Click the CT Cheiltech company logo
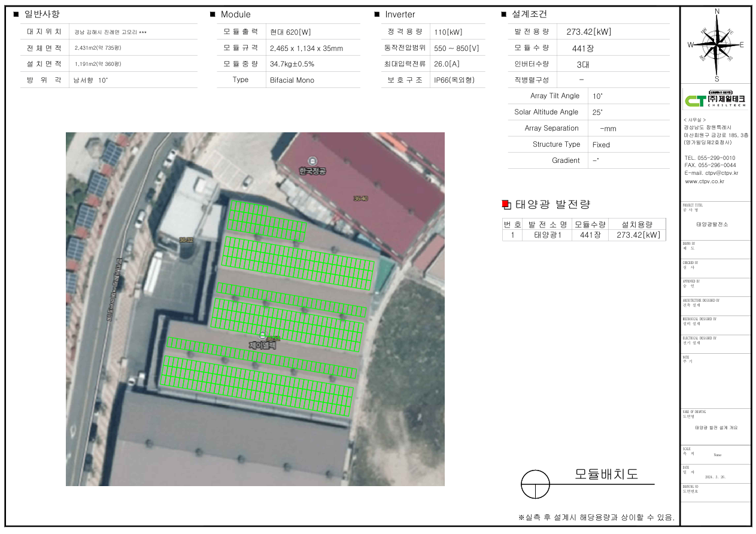This screenshot has height=534, width=756. pos(715,99)
